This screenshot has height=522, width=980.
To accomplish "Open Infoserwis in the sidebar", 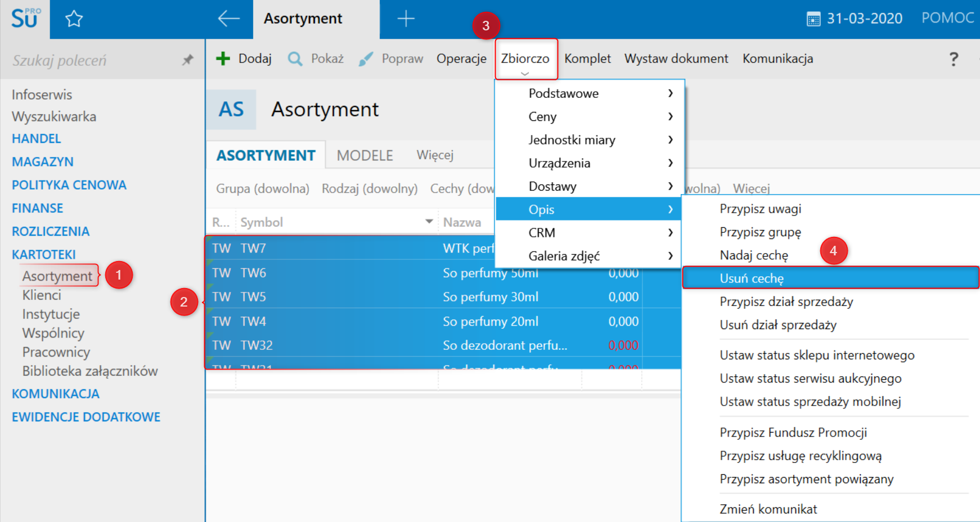I will [42, 94].
